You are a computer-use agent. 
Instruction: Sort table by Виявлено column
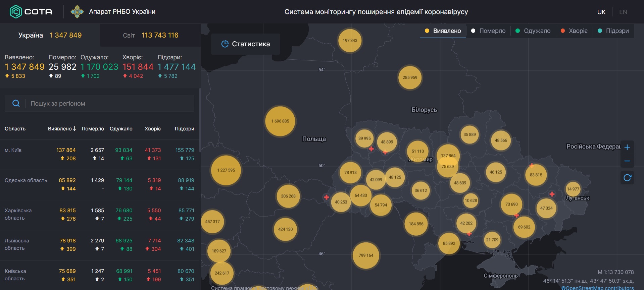point(62,129)
